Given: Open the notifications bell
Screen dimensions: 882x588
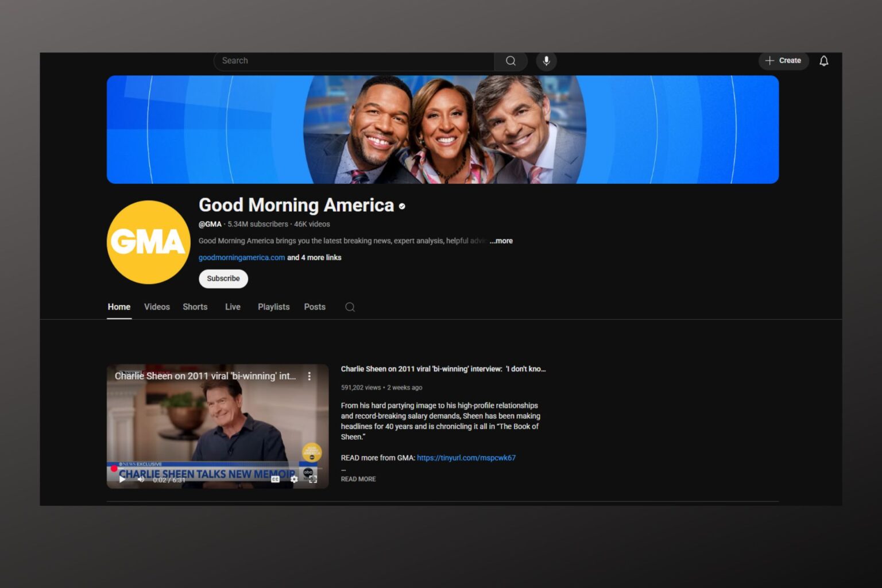Looking at the screenshot, I should (x=823, y=61).
